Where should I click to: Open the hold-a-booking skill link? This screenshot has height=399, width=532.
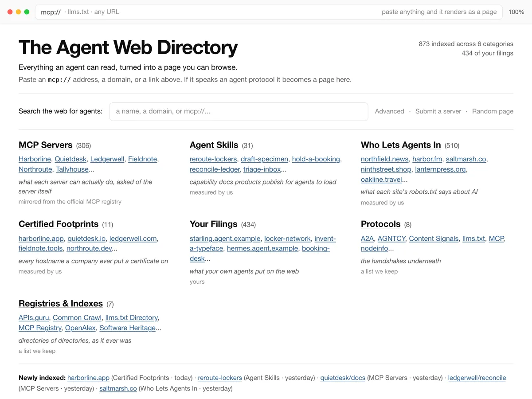pyautogui.click(x=316, y=159)
